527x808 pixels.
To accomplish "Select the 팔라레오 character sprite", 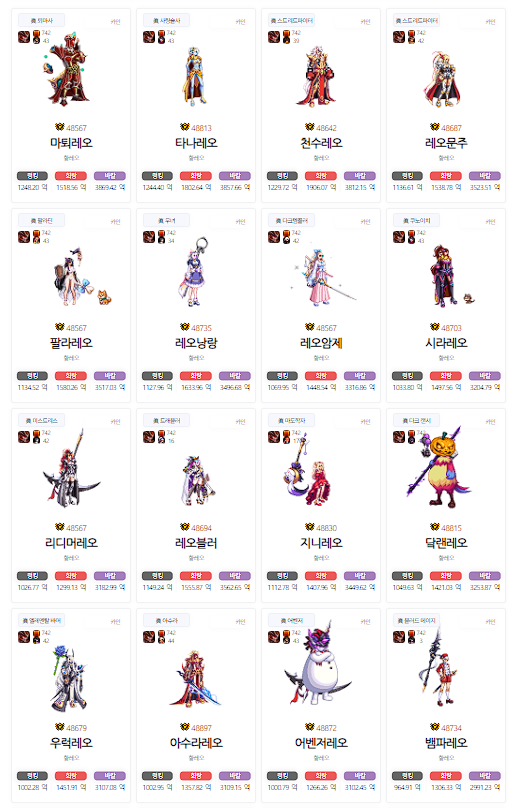I will point(82,277).
